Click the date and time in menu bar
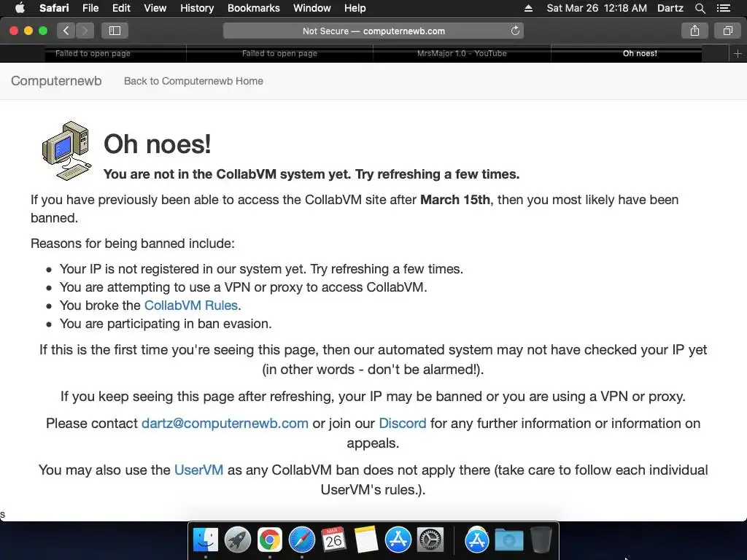The image size is (747, 560). [x=597, y=8]
